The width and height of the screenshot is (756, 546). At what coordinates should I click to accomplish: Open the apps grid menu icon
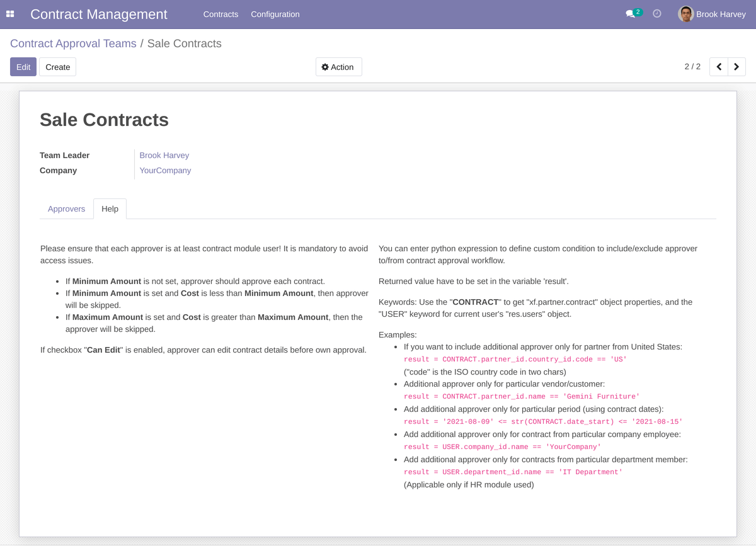pos(10,14)
